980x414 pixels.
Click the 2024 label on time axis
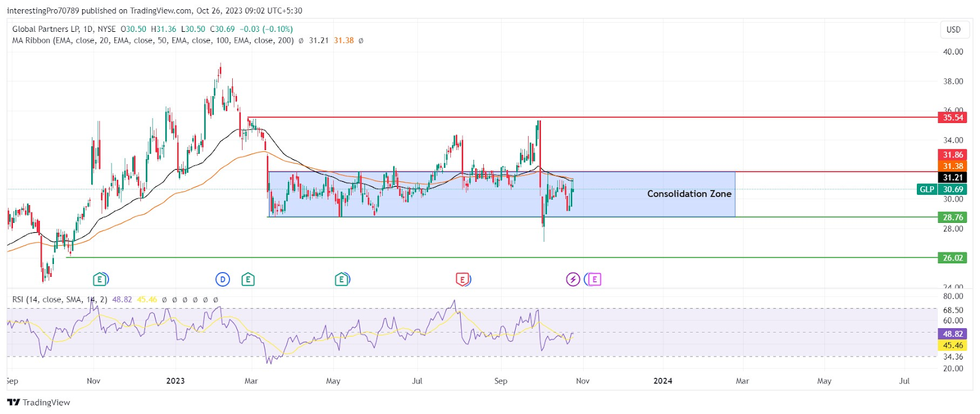663,381
